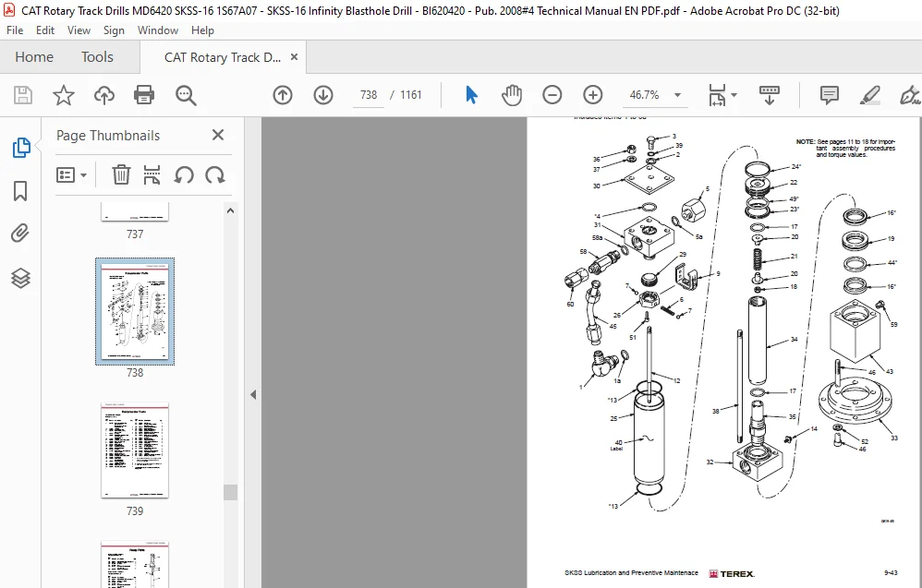Click the total page count 1161

pyautogui.click(x=410, y=94)
